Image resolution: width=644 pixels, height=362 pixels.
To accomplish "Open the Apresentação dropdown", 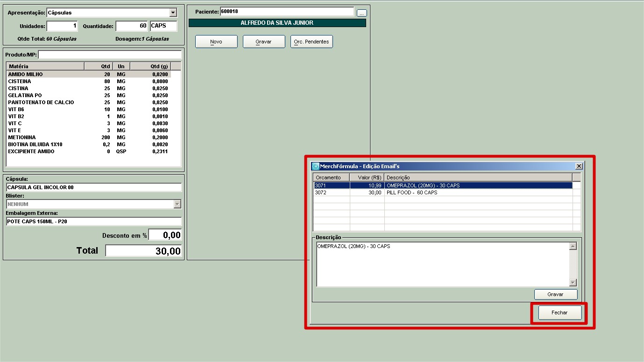I will (x=173, y=13).
